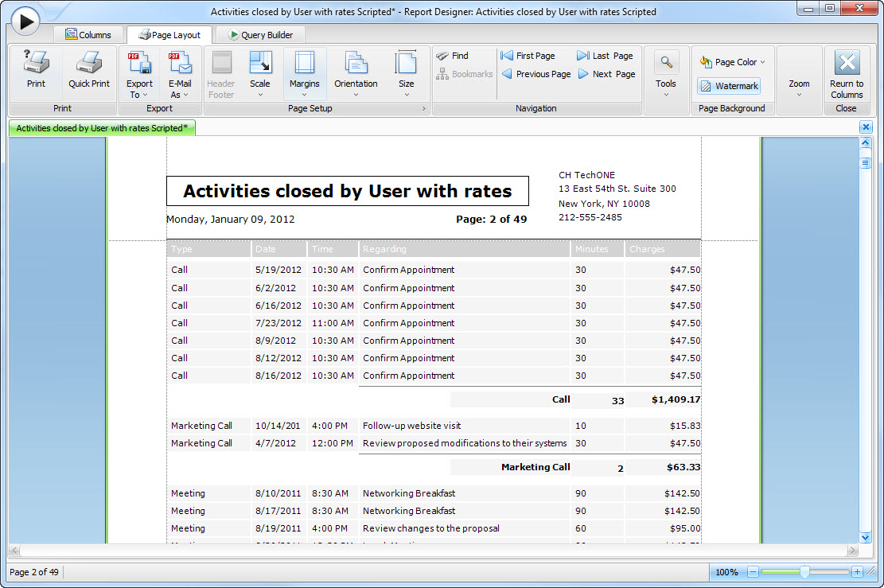The image size is (884, 588).
Task: Click vertical scrollbar down arrow
Action: tap(866, 537)
